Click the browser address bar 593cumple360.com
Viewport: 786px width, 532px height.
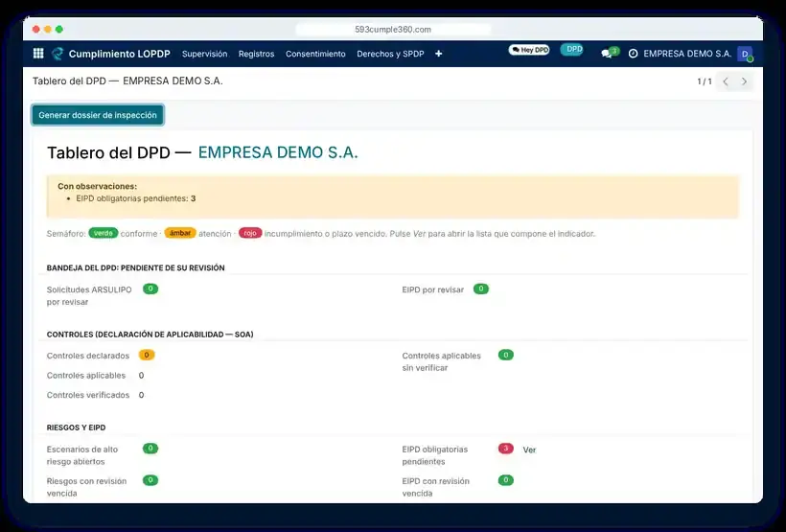(x=393, y=30)
